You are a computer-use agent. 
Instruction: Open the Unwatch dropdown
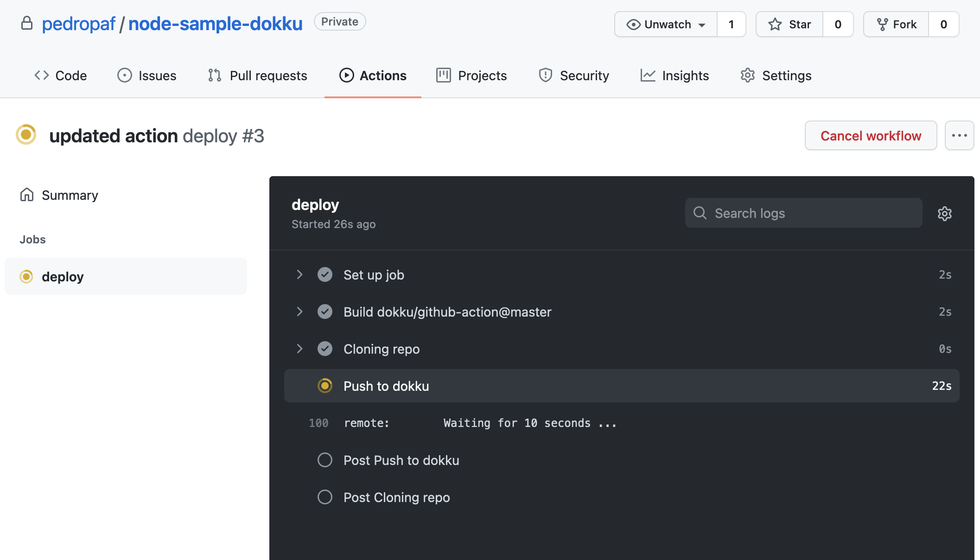coord(666,24)
